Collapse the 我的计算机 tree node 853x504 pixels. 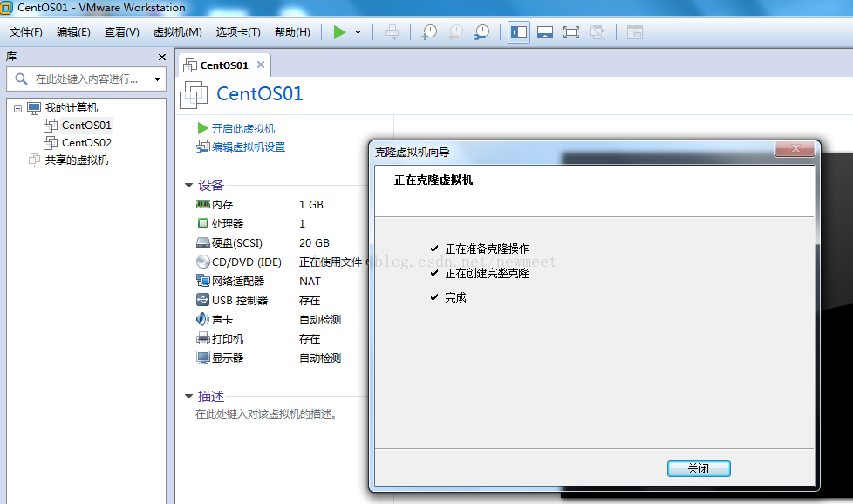pos(18,108)
